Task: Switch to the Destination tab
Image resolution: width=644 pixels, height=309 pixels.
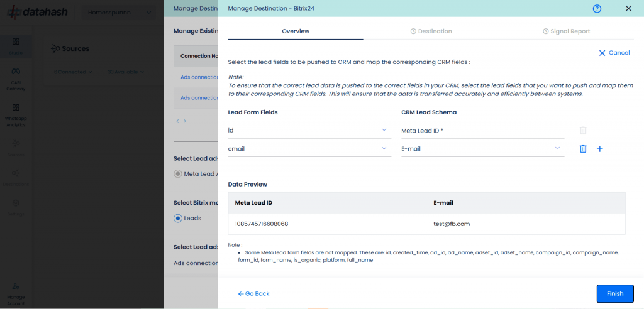Action: (x=431, y=31)
